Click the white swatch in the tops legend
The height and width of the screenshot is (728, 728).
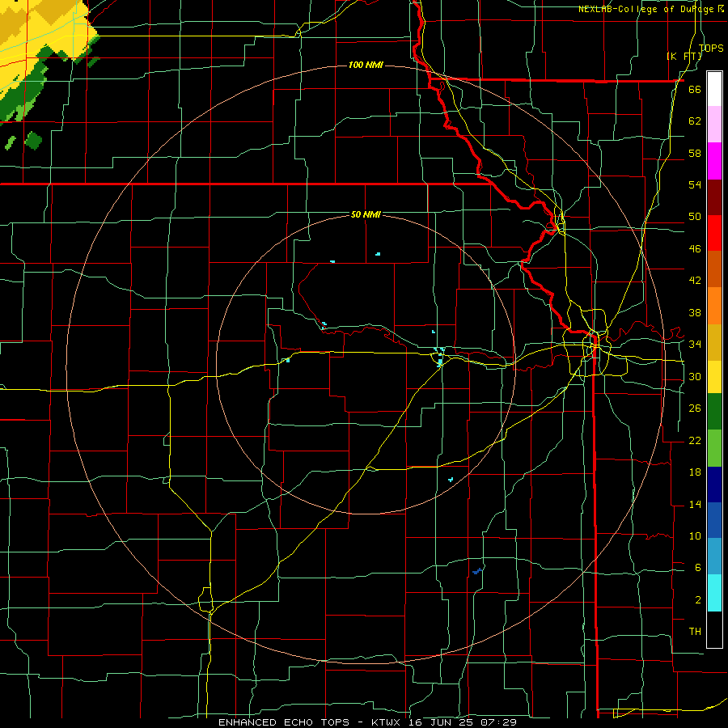pyautogui.click(x=714, y=89)
